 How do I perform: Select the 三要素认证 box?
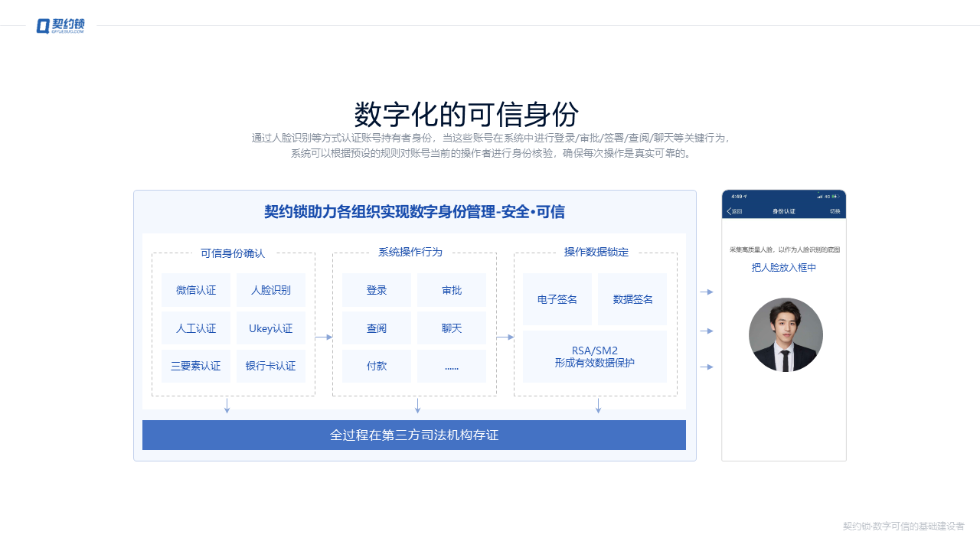tap(196, 366)
